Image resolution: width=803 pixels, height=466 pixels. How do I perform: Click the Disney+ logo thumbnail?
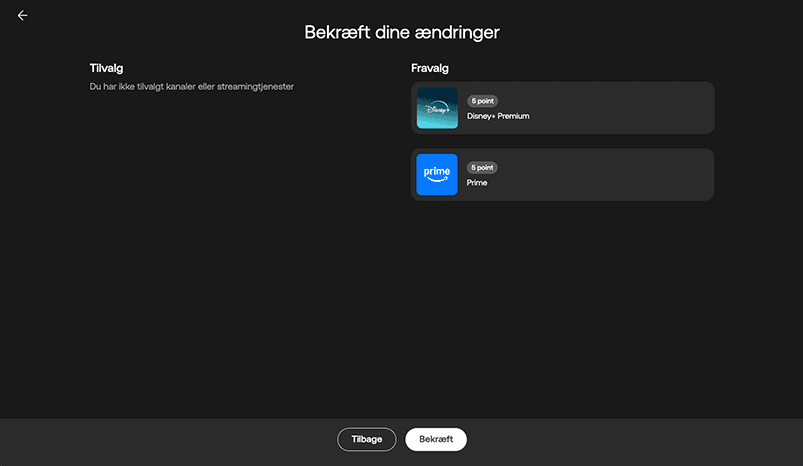(x=437, y=108)
